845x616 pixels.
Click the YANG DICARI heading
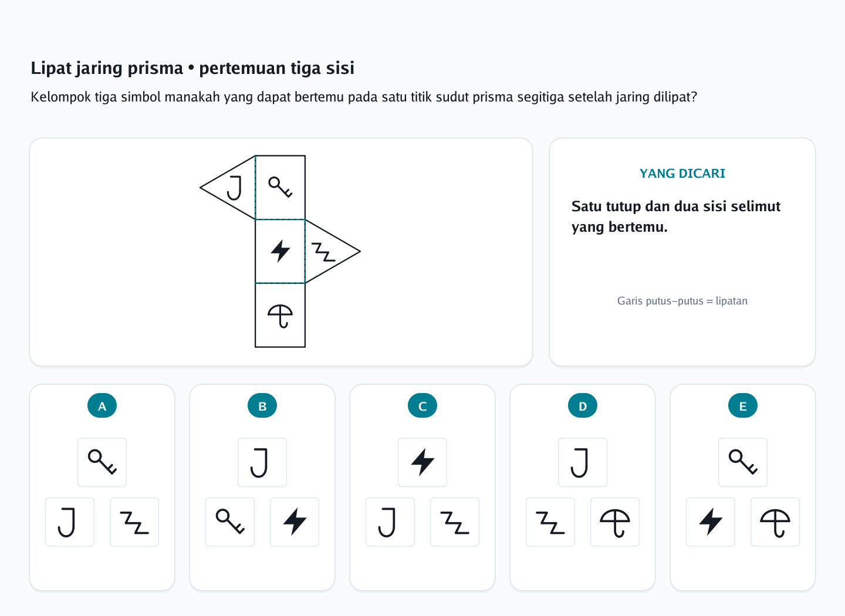682,173
